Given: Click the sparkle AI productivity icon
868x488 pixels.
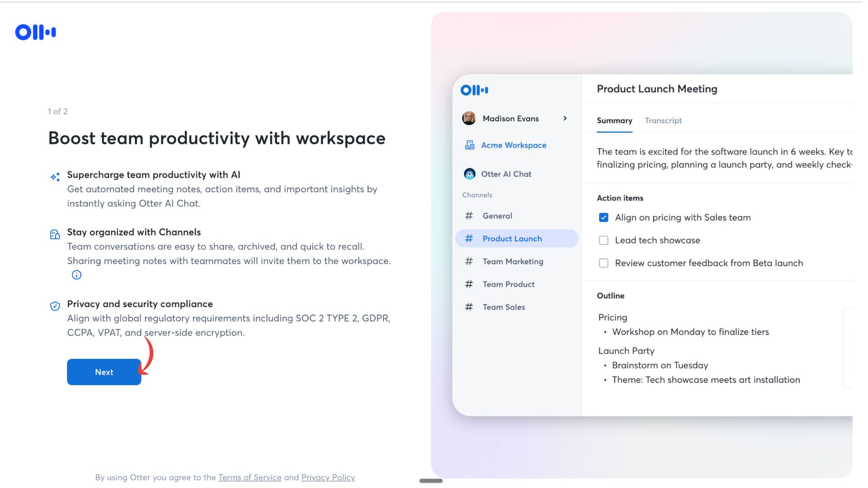Looking at the screenshot, I should tap(55, 177).
